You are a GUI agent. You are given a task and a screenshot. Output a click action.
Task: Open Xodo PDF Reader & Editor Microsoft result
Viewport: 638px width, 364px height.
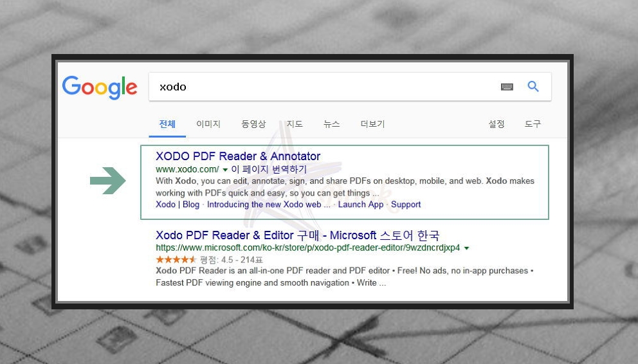tap(297, 235)
